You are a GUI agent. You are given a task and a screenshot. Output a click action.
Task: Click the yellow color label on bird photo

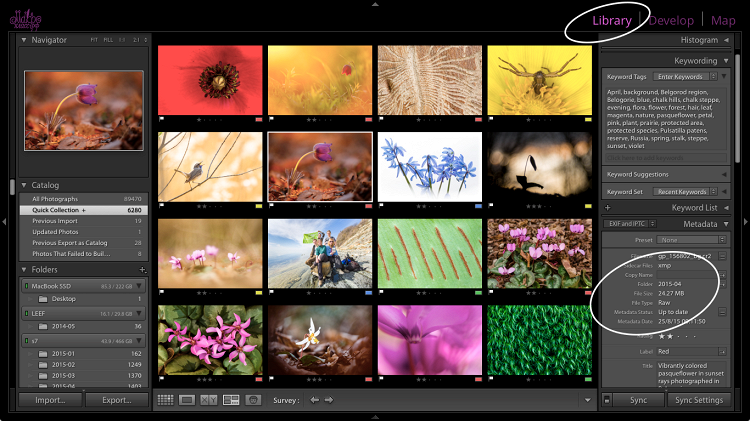tap(258, 206)
